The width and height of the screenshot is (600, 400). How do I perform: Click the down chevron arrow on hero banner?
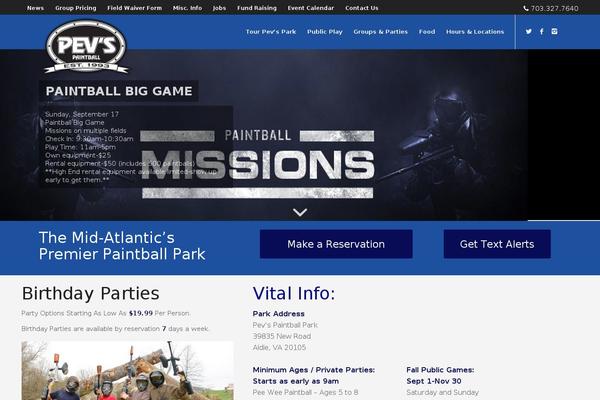300,212
